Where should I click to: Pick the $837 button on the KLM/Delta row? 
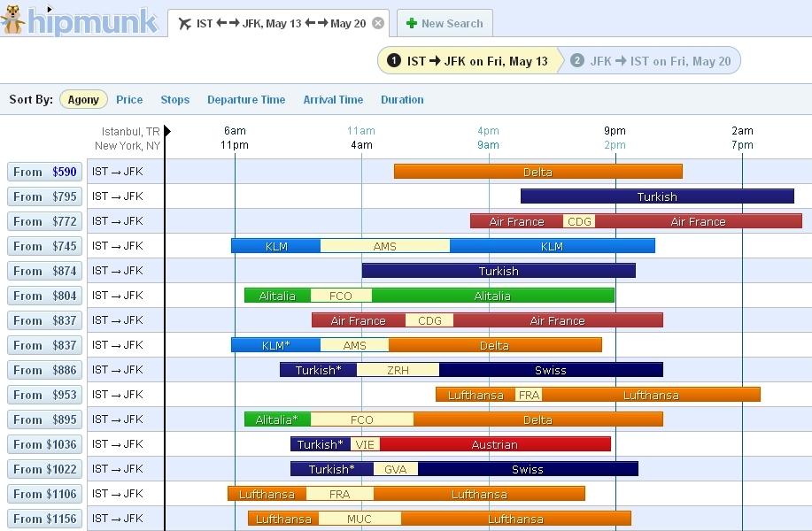point(44,345)
